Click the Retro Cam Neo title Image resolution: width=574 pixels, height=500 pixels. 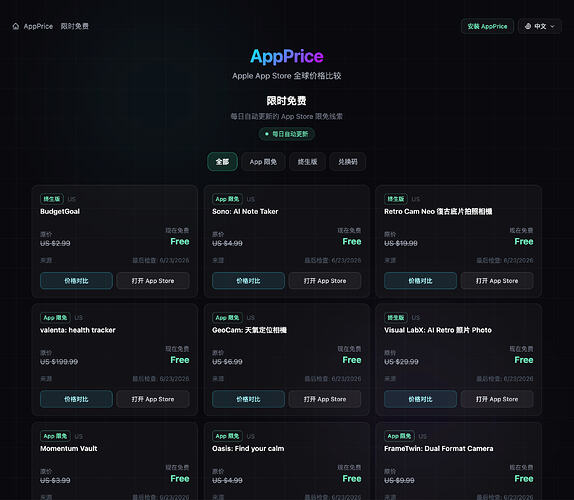[438, 212]
